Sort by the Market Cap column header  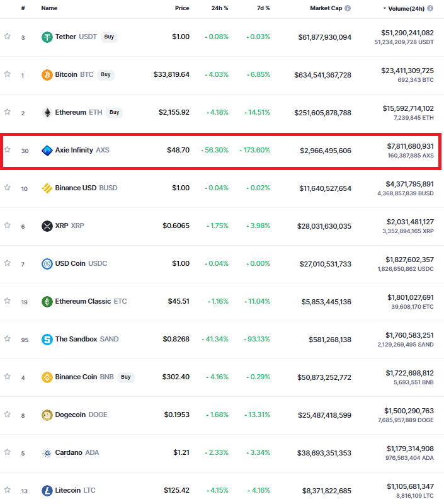[x=326, y=8]
